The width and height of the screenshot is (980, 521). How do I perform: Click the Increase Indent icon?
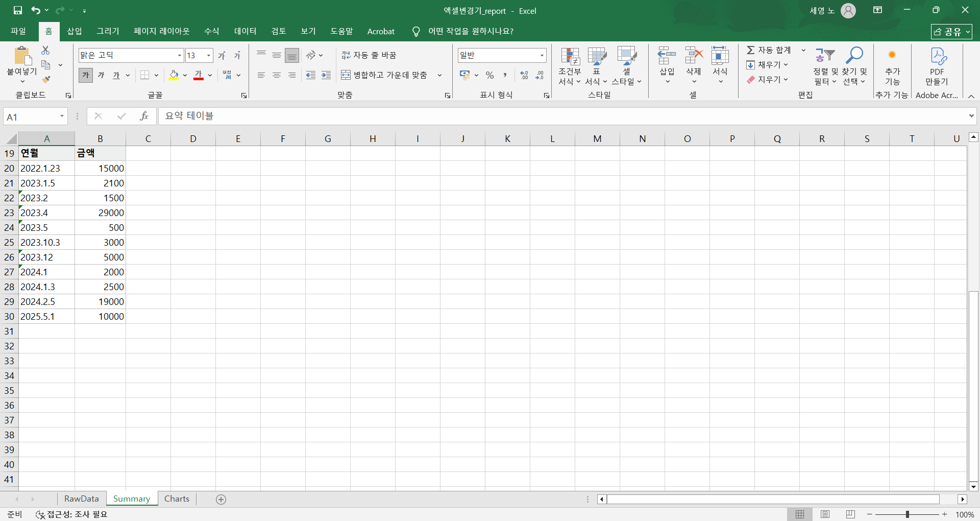pyautogui.click(x=326, y=76)
